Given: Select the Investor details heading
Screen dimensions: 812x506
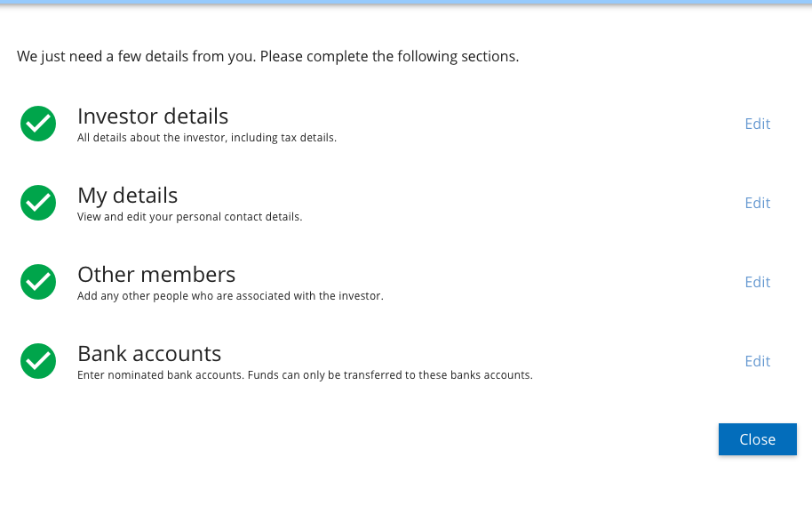Looking at the screenshot, I should pos(153,116).
